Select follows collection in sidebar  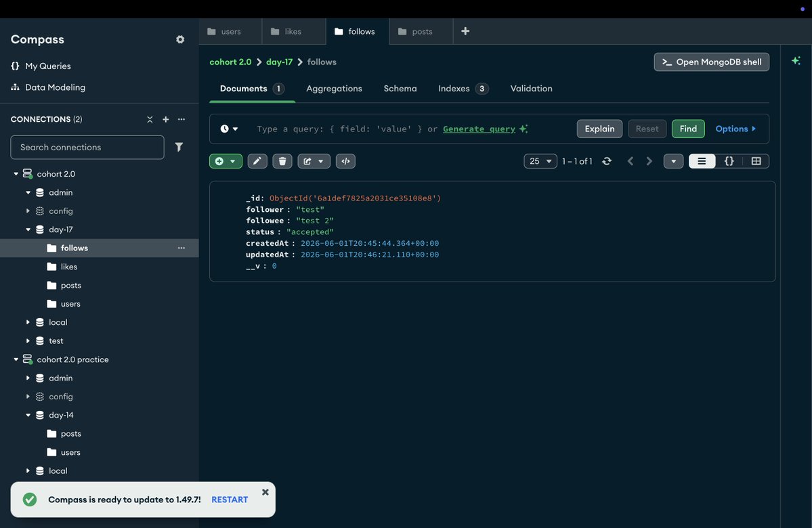(x=100, y=248)
